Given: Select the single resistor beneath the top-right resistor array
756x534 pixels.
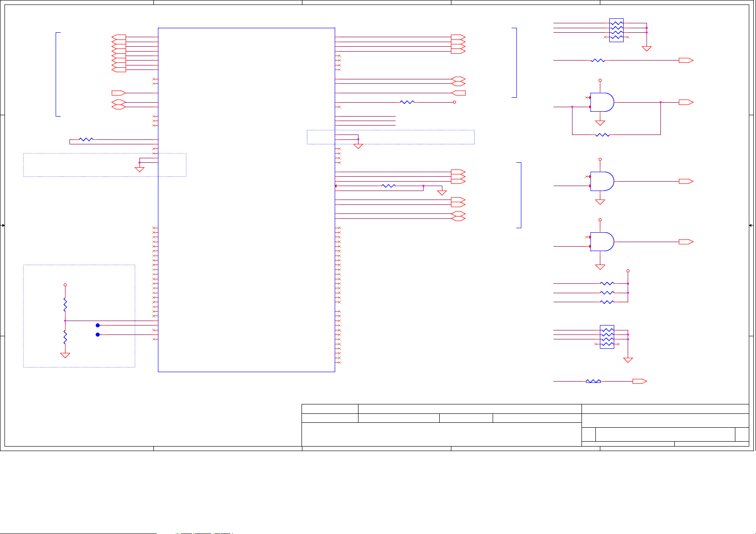Looking at the screenshot, I should [598, 60].
